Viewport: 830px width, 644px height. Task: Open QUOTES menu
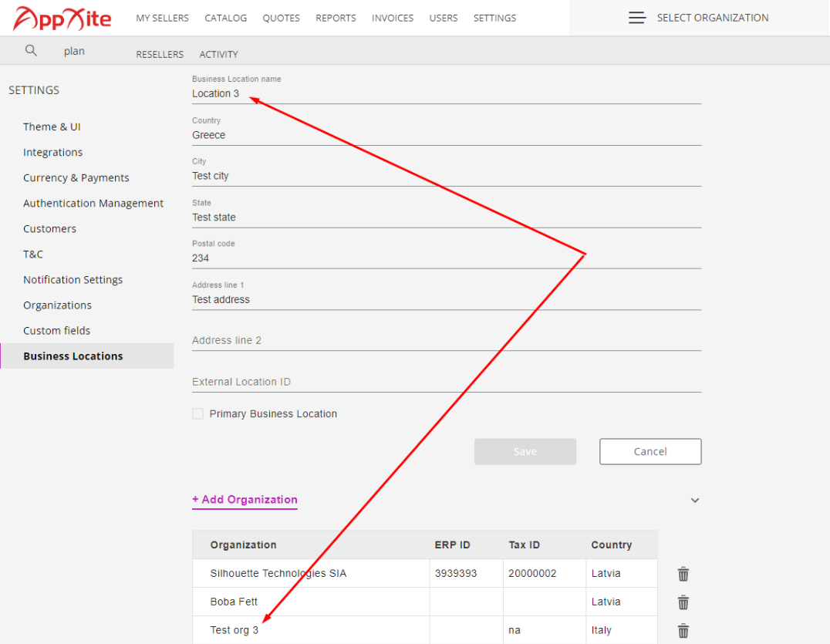tap(281, 18)
